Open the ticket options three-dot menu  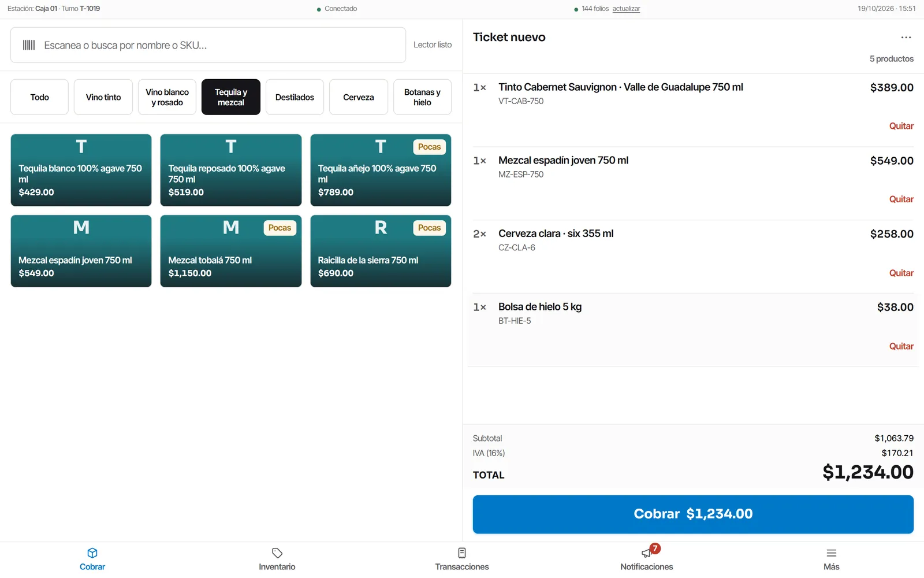[x=906, y=38]
